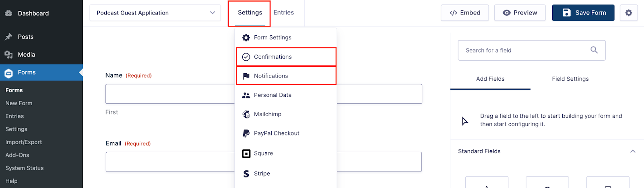
Task: Open the Stripe settings entry
Action: [285, 174]
